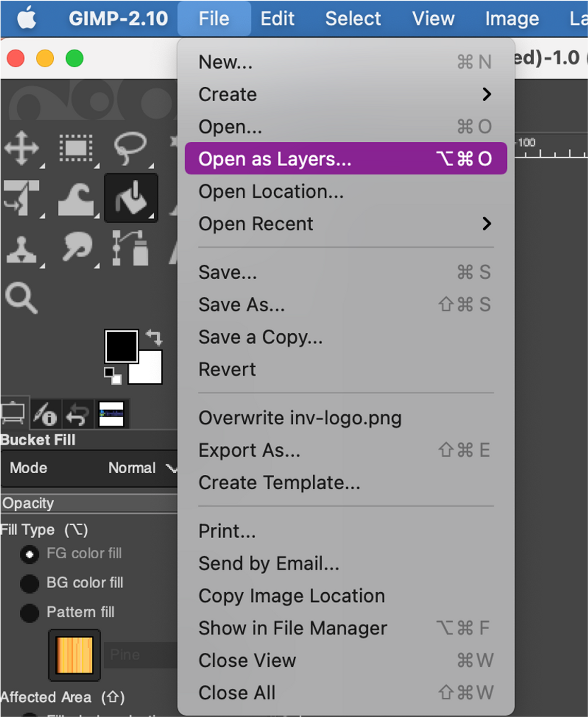Select the Bucket Fill tool
This screenshot has width=588, height=717.
click(x=131, y=198)
